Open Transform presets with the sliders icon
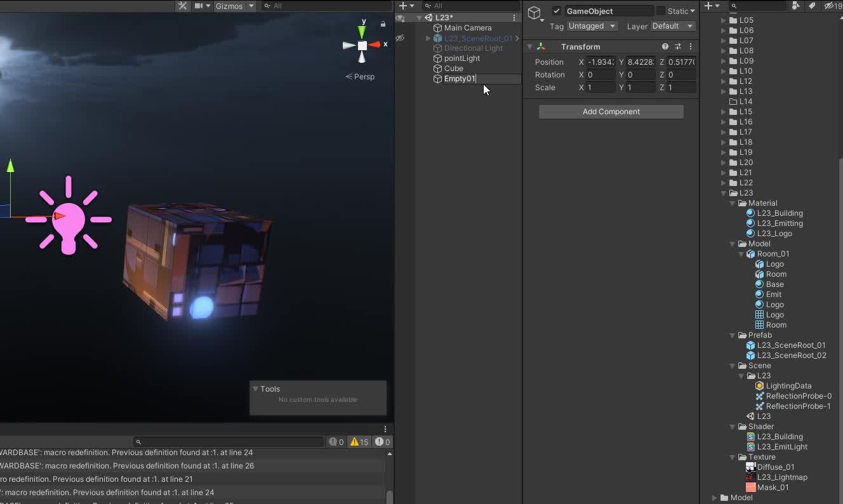Image resolution: width=843 pixels, height=504 pixels. click(x=677, y=46)
